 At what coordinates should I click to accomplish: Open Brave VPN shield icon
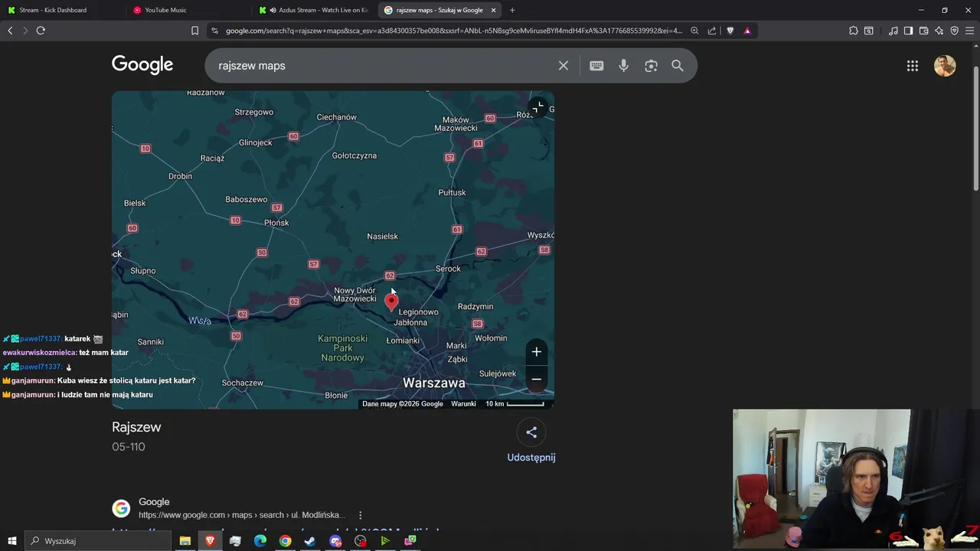click(x=954, y=31)
